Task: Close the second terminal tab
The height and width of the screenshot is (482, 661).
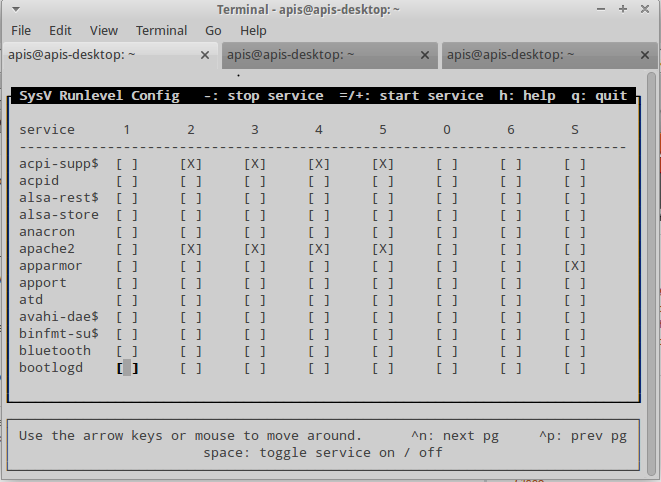Action: 425,55
